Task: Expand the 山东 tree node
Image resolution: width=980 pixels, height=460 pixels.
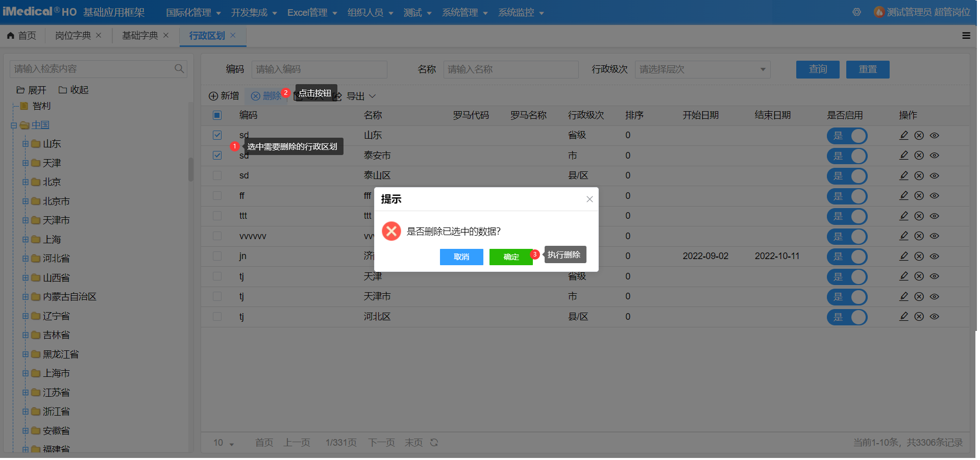Action: tap(25, 144)
